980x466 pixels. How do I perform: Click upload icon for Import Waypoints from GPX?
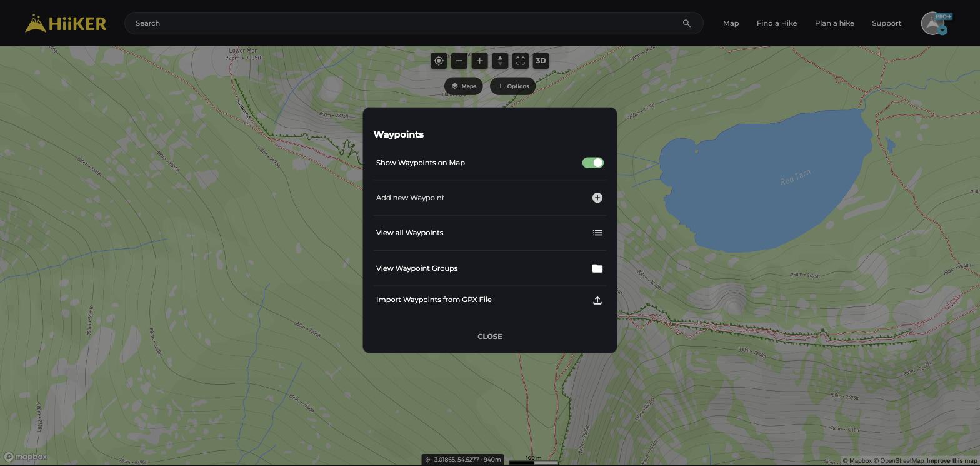(597, 300)
